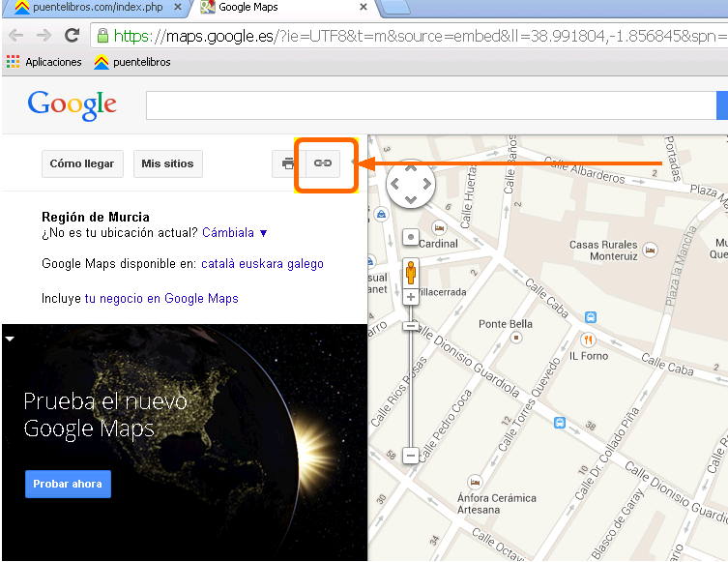Open a new browser tab

pyautogui.click(x=394, y=7)
